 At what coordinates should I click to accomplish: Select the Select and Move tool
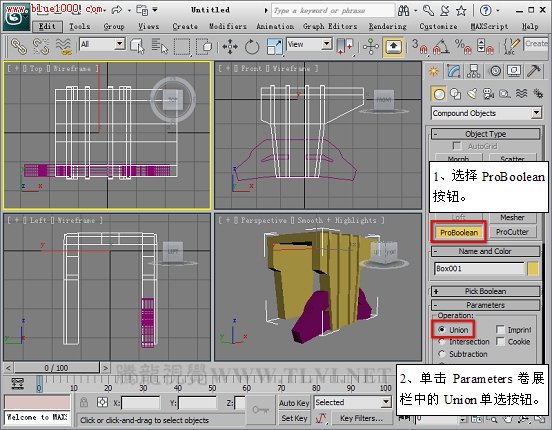click(230, 46)
